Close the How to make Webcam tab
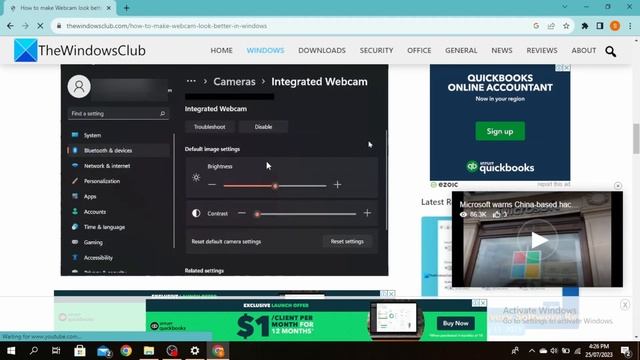Viewport: 640px width, 360px height. click(x=109, y=8)
